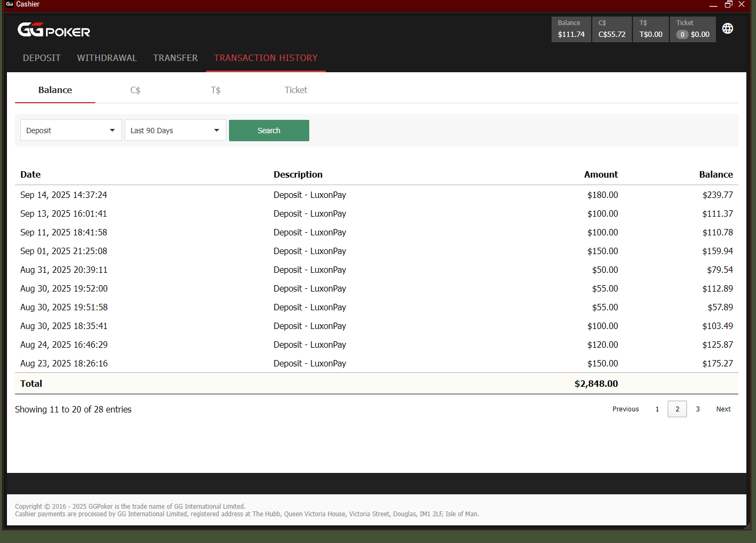Image resolution: width=756 pixels, height=543 pixels.
Task: Click the Balance $111.74 header box
Action: point(571,29)
